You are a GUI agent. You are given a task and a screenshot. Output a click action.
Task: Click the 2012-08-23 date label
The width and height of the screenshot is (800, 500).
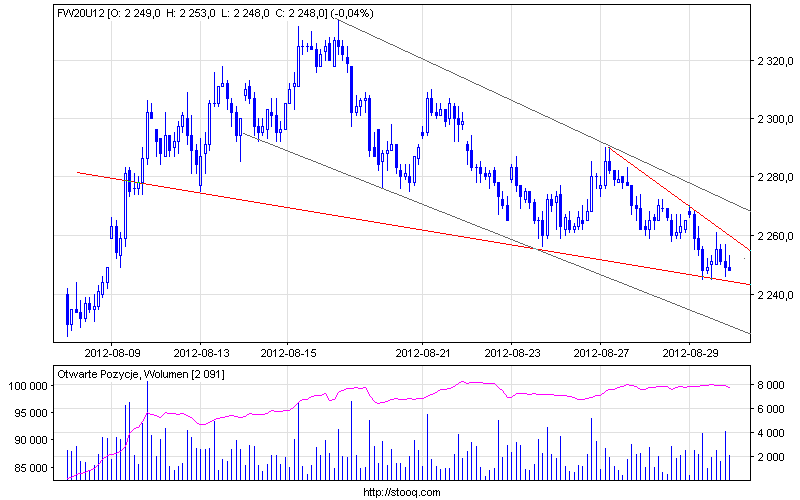(512, 353)
